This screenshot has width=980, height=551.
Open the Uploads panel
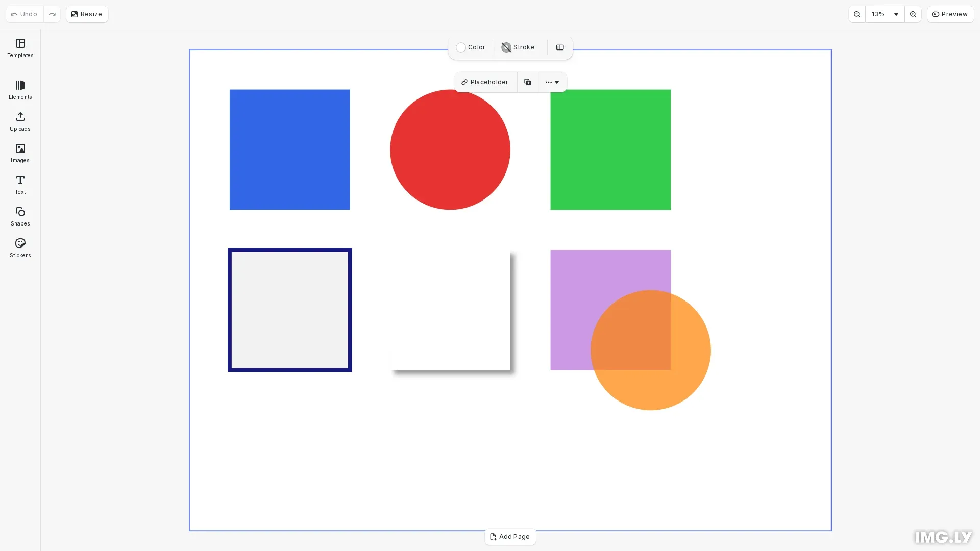(20, 121)
